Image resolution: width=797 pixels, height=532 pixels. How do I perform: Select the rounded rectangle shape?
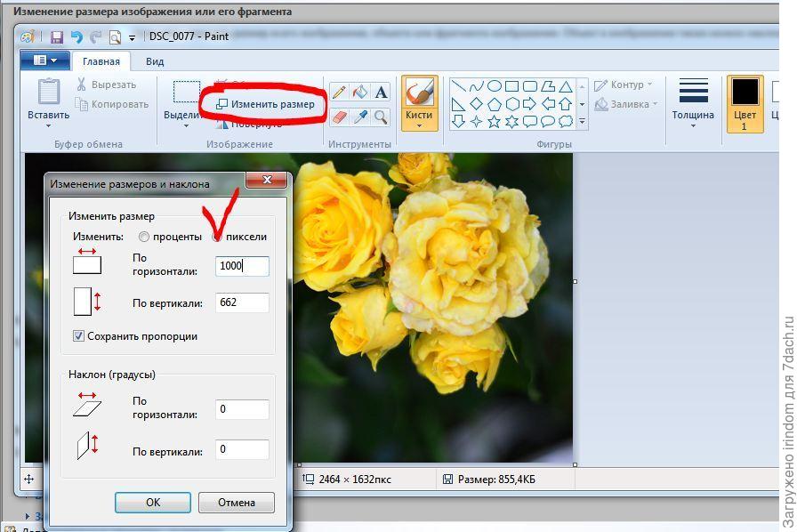(x=529, y=86)
